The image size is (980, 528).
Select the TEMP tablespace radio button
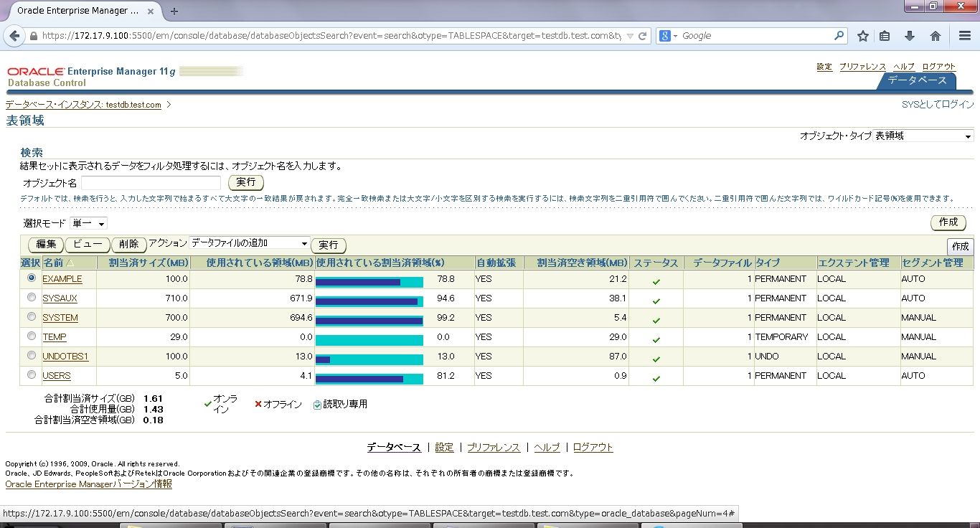click(32, 336)
